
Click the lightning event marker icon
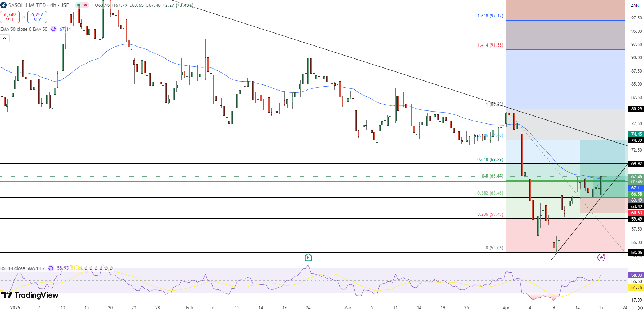click(601, 257)
